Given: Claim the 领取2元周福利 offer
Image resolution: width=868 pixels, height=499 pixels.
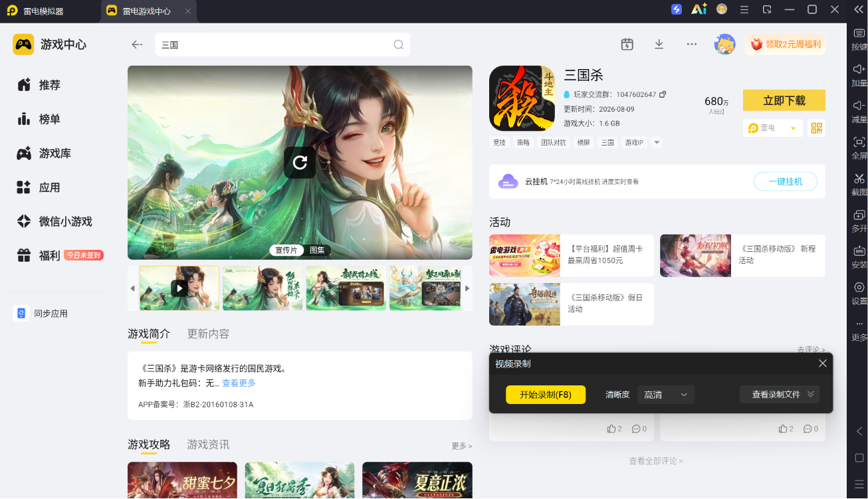Looking at the screenshot, I should click(786, 45).
